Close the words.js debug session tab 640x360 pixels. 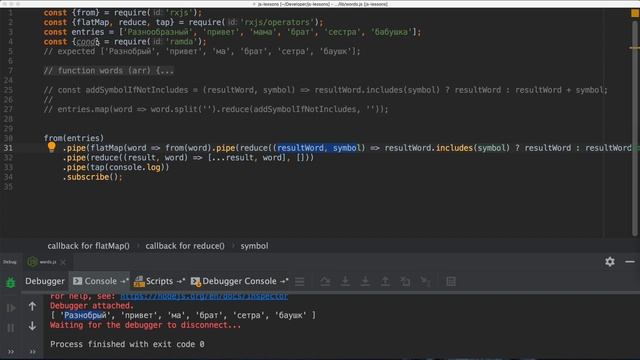63,262
